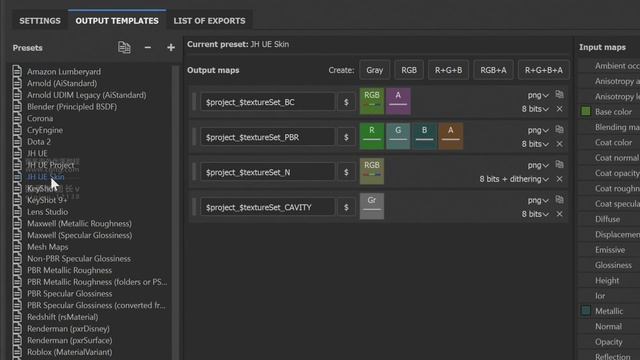Switch to the SETTINGS tab

tap(40, 21)
